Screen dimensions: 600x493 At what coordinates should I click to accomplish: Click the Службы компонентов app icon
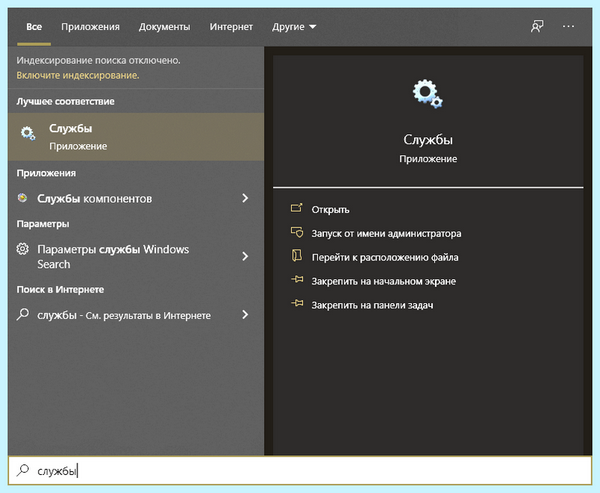[x=22, y=198]
